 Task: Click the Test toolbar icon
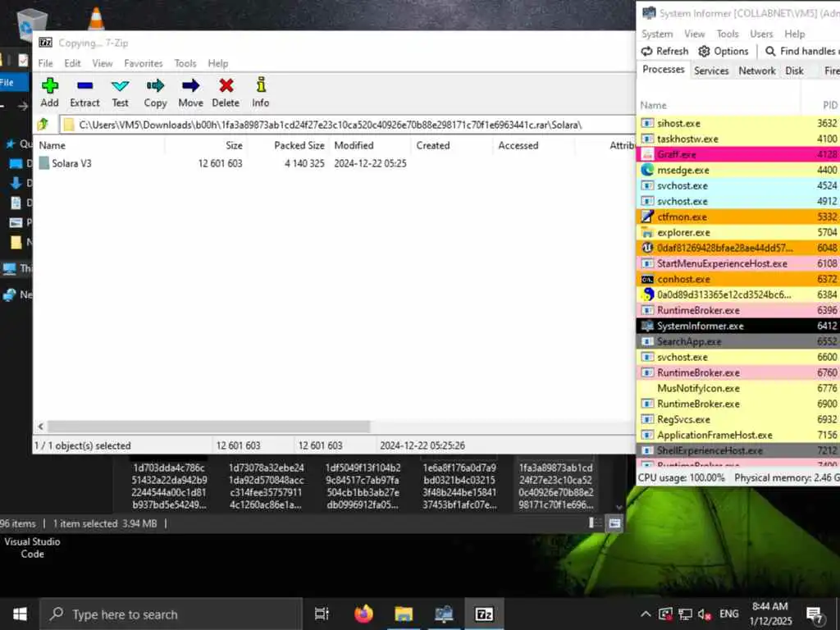120,93
